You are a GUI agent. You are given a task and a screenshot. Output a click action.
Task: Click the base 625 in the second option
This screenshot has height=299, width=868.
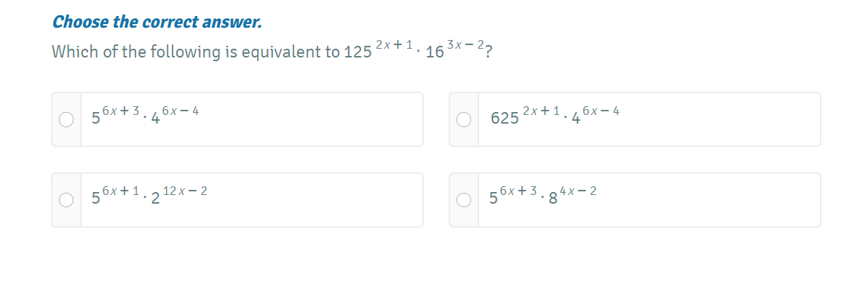505,119
